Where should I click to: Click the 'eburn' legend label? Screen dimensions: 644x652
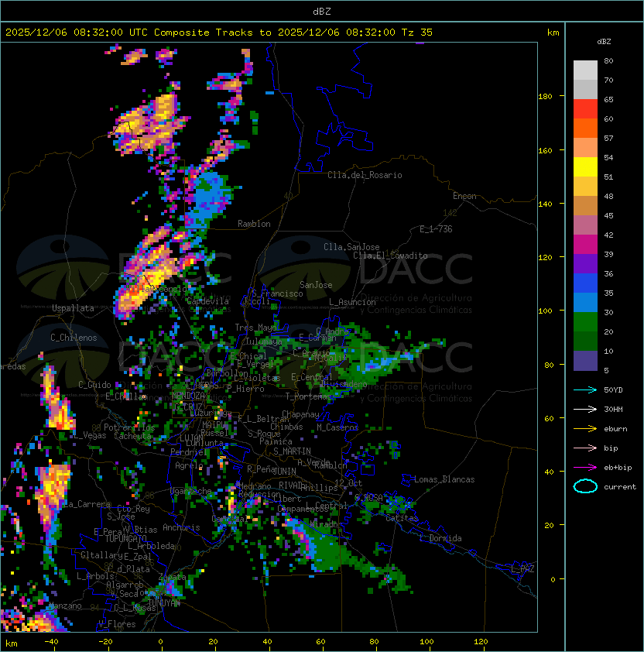click(615, 429)
